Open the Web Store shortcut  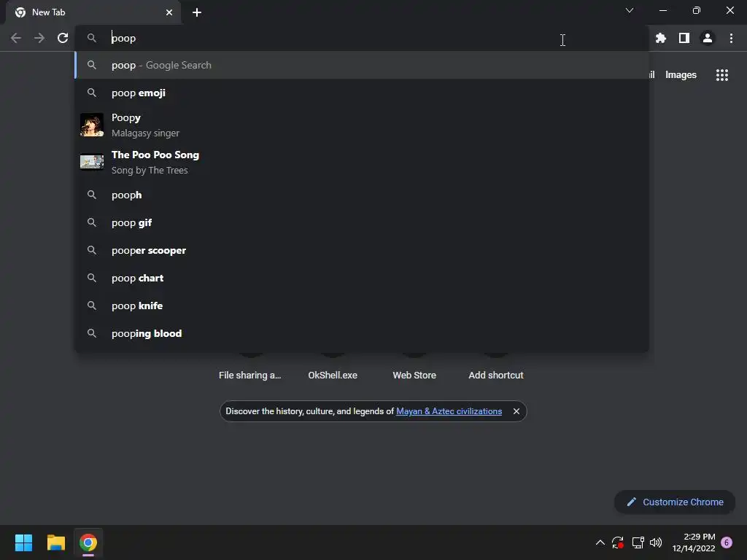pyautogui.click(x=414, y=375)
